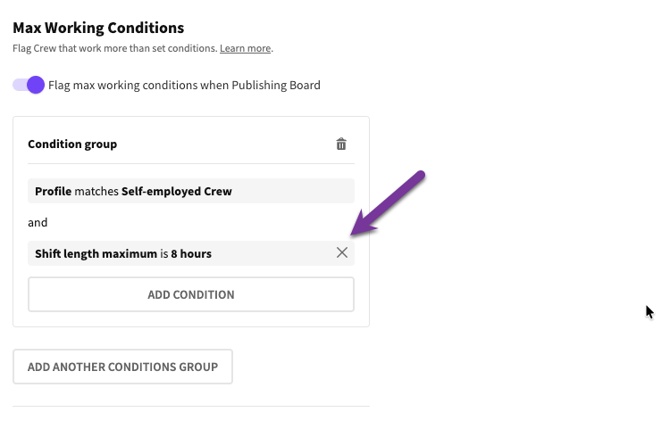Click ADD ANOTHER CONDITIONS GROUP button
The width and height of the screenshot is (670, 429).
122,367
